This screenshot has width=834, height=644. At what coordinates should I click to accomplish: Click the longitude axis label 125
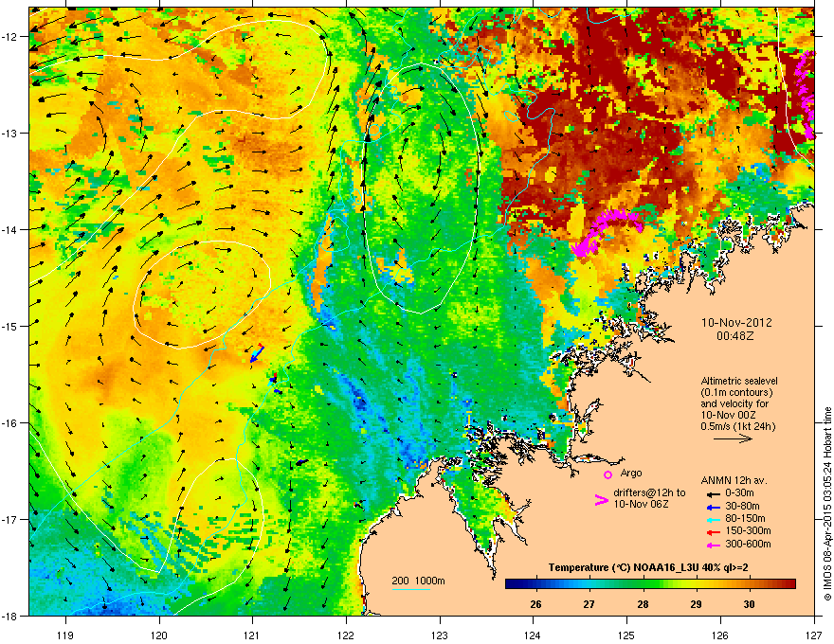626,635
